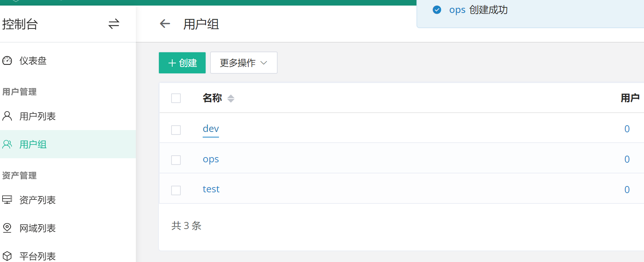The width and height of the screenshot is (644, 262).
Task: Sort the table by 名称 column arrows
Action: coord(231,99)
